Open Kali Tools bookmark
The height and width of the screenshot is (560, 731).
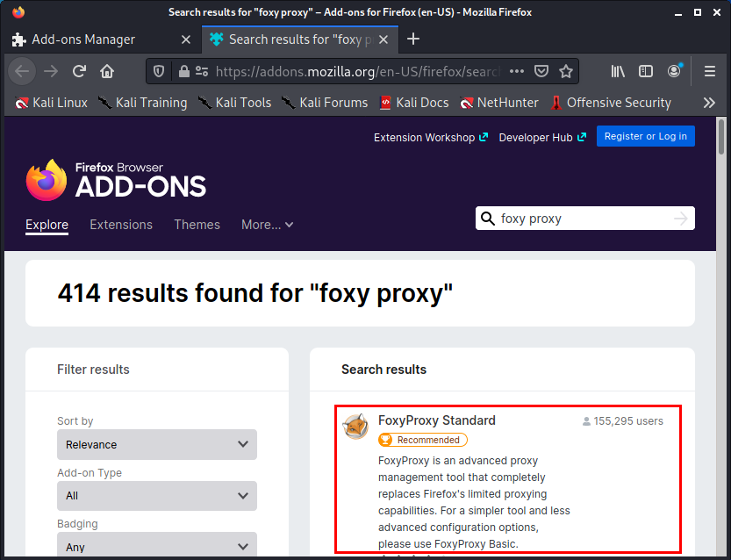tap(234, 103)
